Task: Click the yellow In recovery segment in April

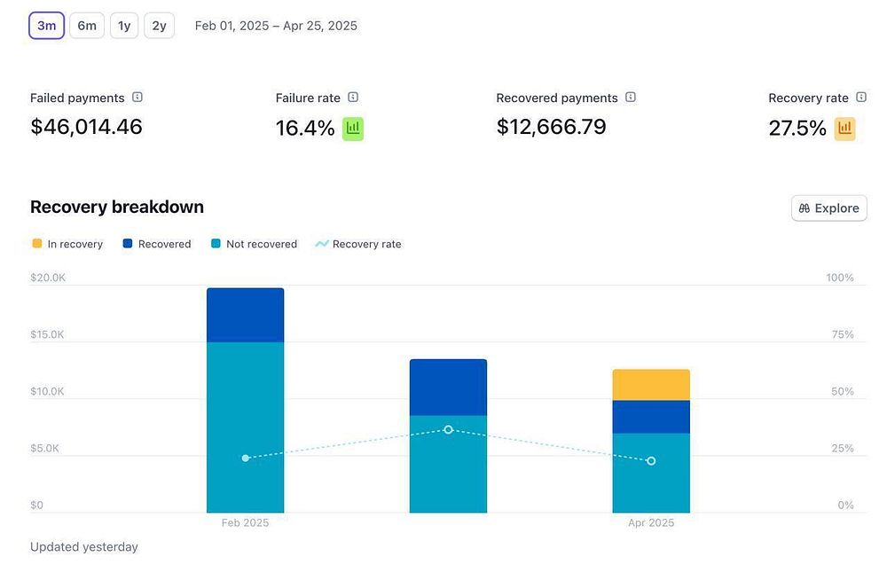Action: click(x=651, y=385)
